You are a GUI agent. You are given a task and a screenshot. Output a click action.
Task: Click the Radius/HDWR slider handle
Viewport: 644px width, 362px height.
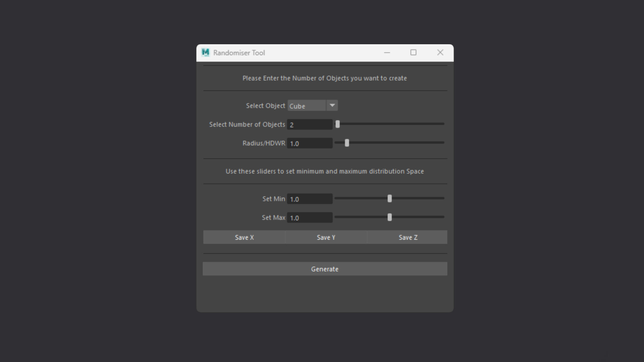347,143
